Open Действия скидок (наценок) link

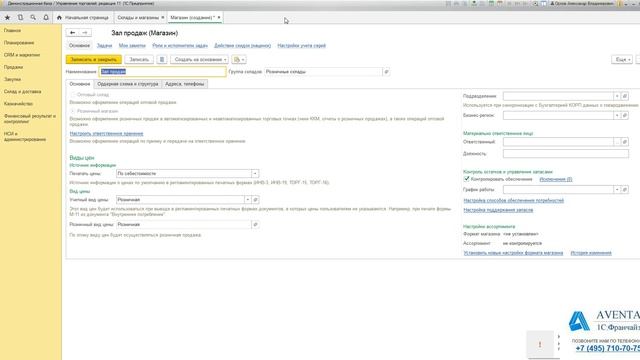tap(242, 46)
